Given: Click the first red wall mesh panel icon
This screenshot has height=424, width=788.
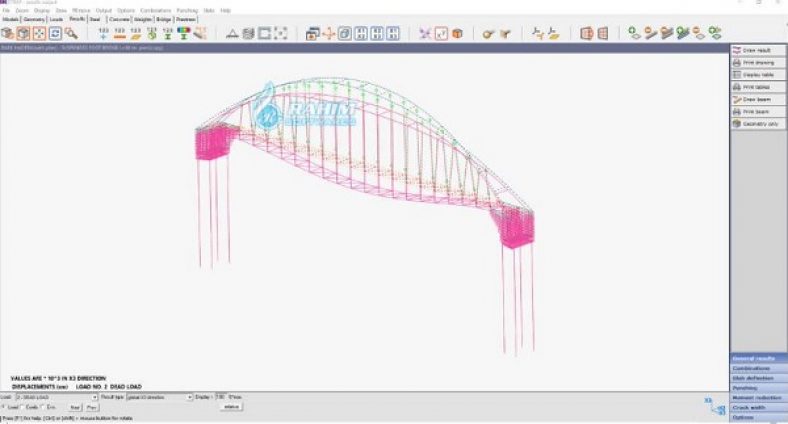Looking at the screenshot, I should [x=586, y=34].
